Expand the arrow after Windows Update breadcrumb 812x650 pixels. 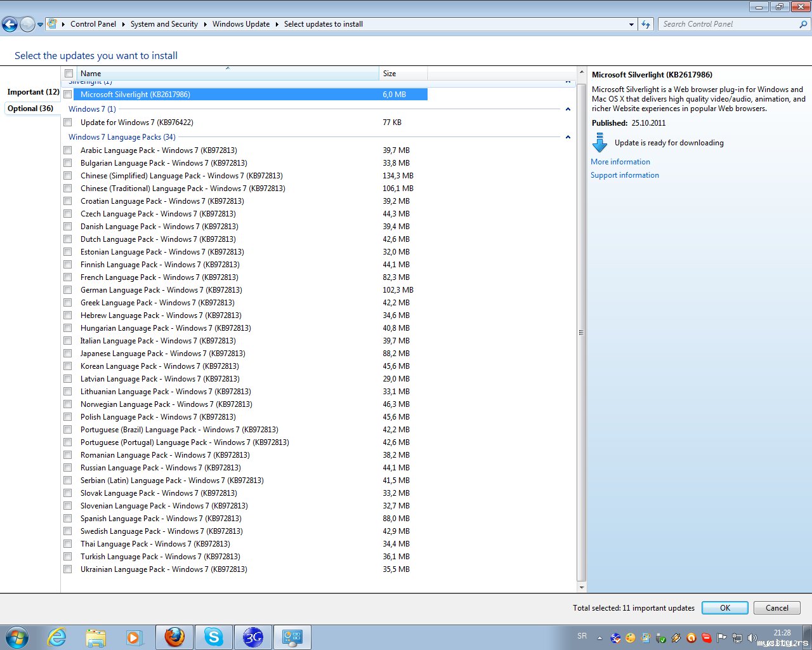click(x=277, y=24)
